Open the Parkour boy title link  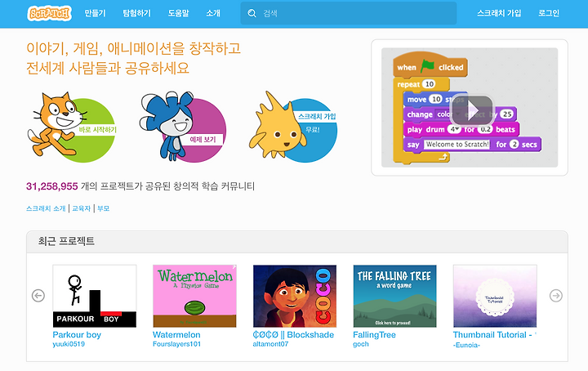77,334
